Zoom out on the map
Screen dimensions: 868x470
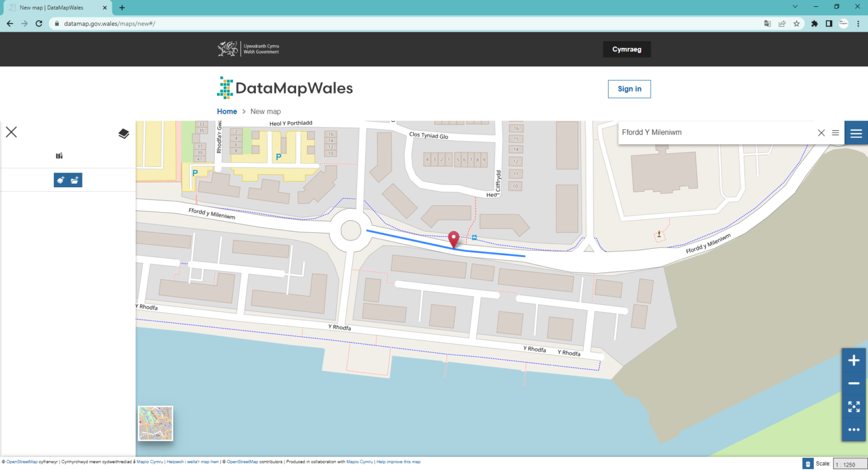pos(854,383)
